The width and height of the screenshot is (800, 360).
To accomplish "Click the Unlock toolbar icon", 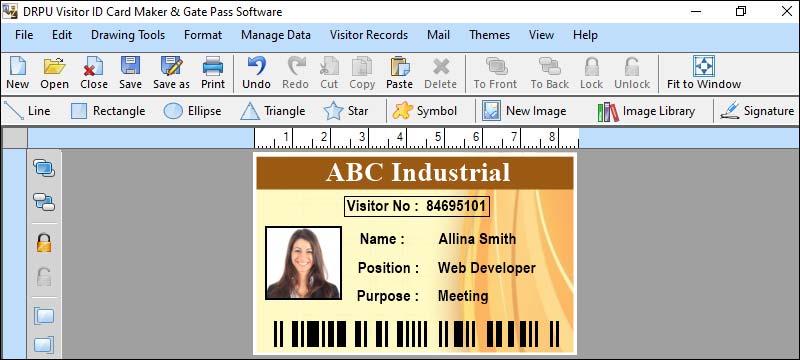I will [x=632, y=73].
